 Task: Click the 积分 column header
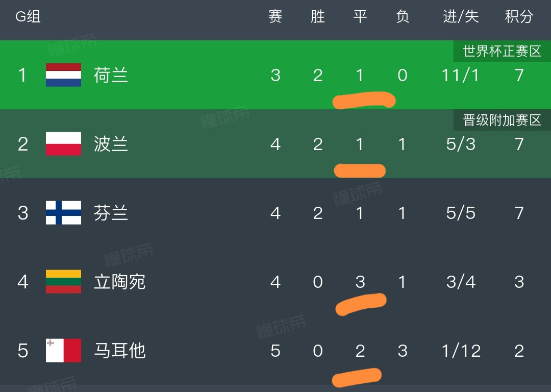pyautogui.click(x=519, y=16)
